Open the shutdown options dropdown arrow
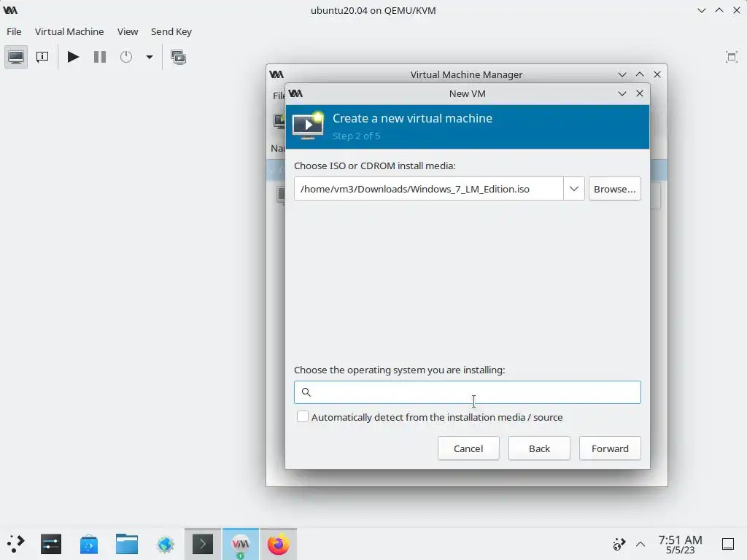The image size is (747, 560). pos(149,57)
